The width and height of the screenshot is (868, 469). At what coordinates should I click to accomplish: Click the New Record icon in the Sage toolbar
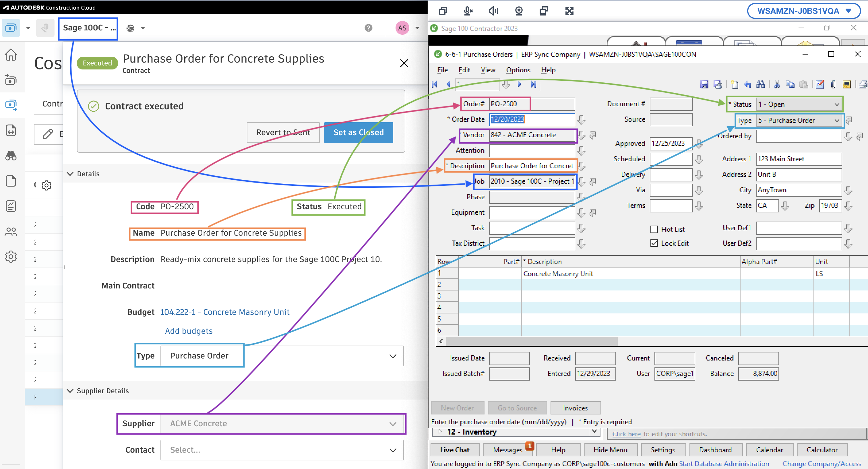click(735, 85)
